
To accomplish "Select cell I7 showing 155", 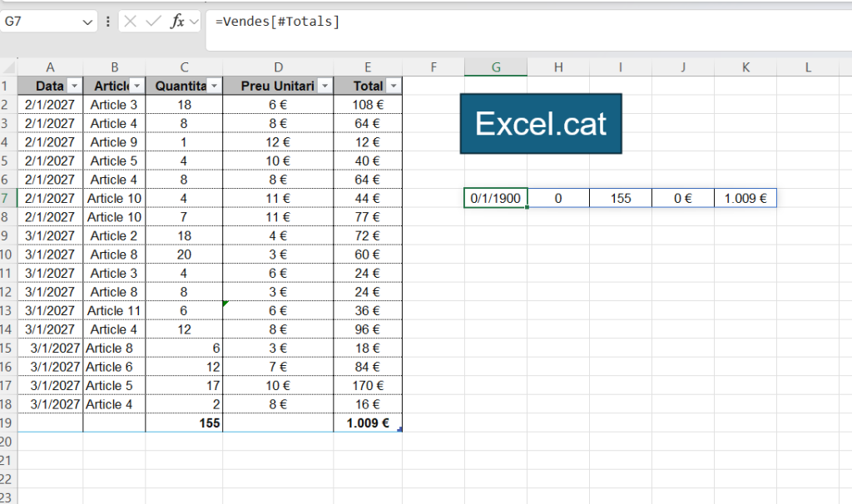I will [x=621, y=198].
